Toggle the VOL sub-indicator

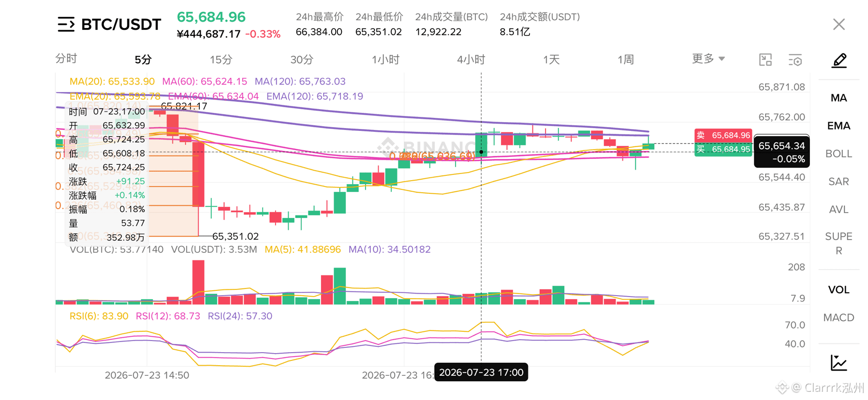click(x=839, y=290)
